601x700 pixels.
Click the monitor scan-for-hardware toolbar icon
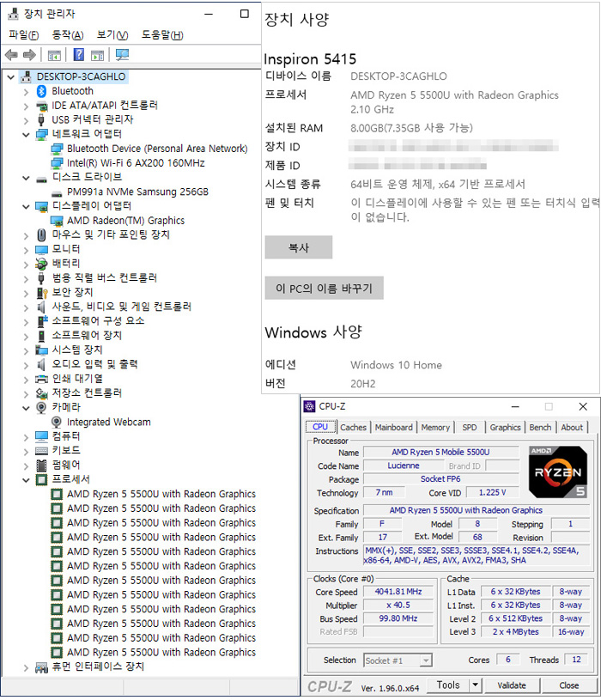[122, 55]
